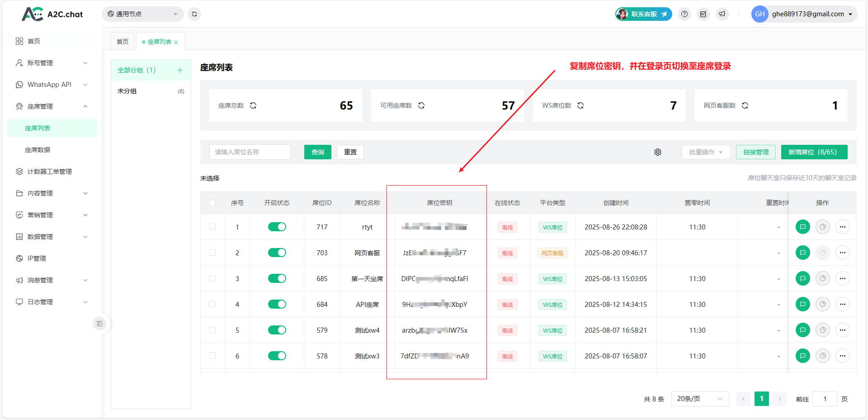Image resolution: width=868 pixels, height=420 pixels.
Task: Open table column settings gear icon
Action: [x=658, y=152]
